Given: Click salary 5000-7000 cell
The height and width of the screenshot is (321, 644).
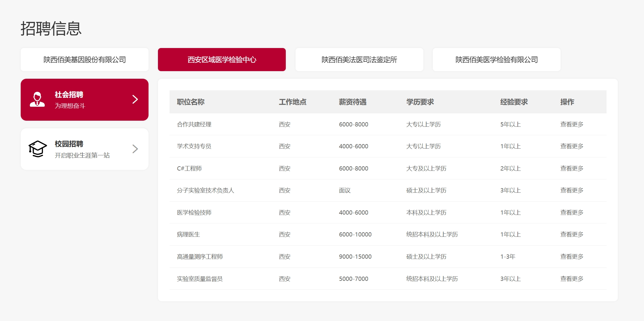Looking at the screenshot, I should pos(354,279).
